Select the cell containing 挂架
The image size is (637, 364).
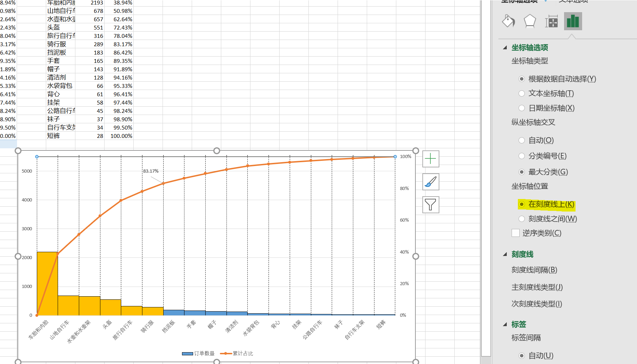[60, 102]
